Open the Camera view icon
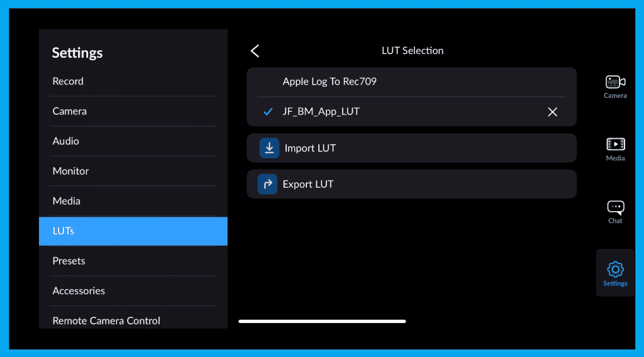 click(615, 82)
